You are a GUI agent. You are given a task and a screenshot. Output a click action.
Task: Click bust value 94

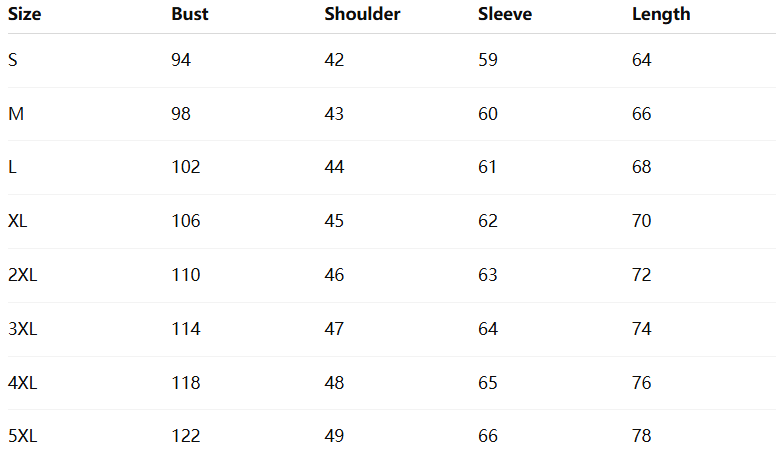[181, 60]
